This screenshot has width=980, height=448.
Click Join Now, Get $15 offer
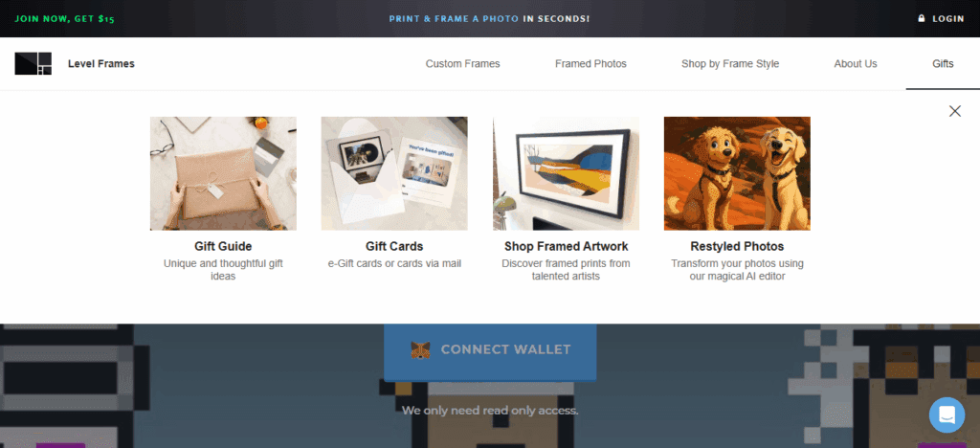point(64,19)
